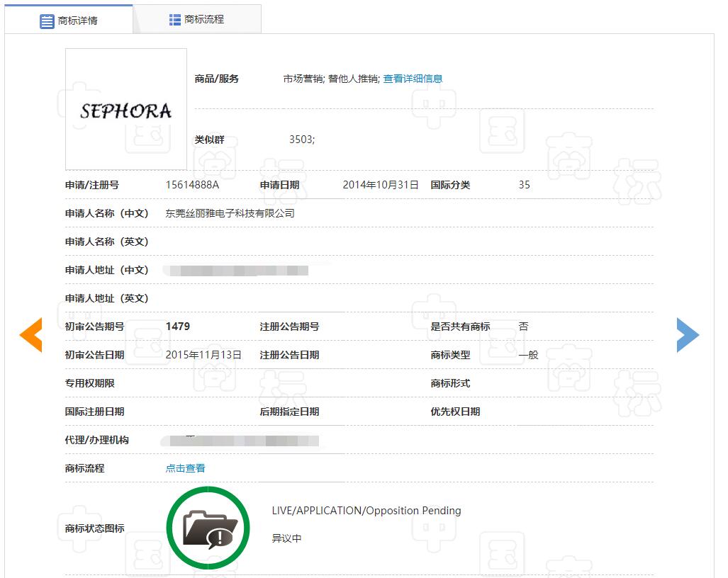
Task: Click the 申请人名称（中文） label
Action: pyautogui.click(x=107, y=213)
